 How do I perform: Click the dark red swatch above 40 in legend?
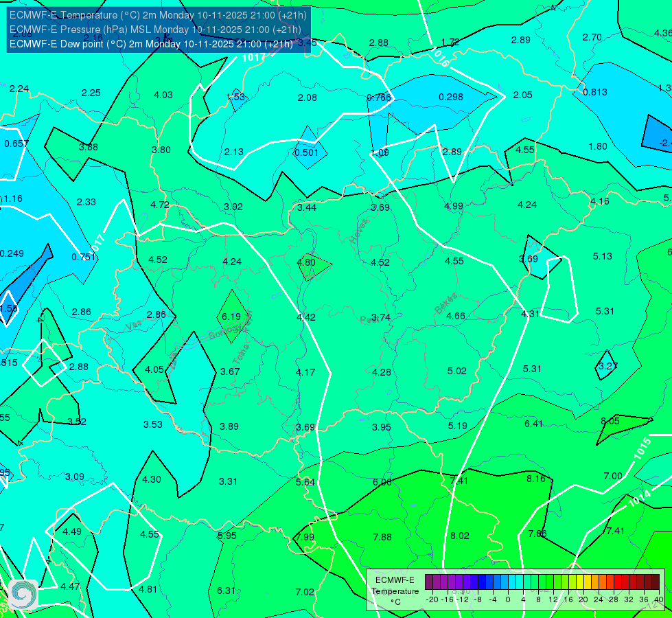click(656, 582)
